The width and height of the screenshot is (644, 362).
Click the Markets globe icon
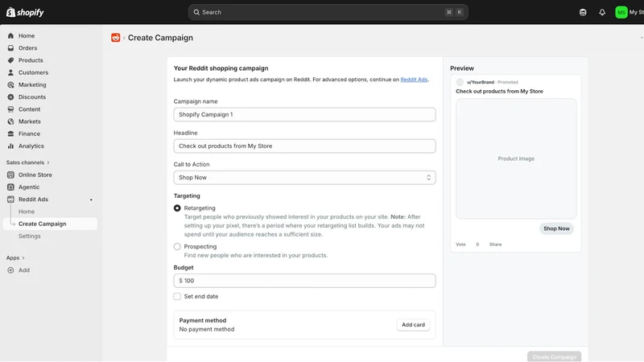[10, 121]
